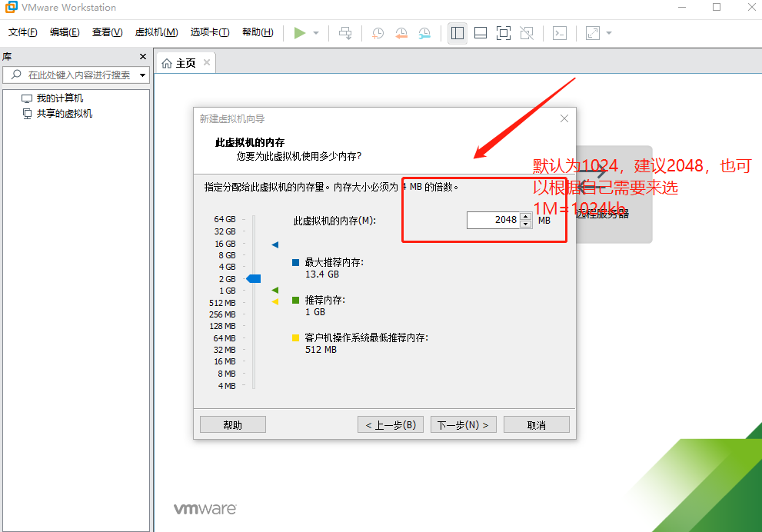This screenshot has width=762, height=532.
Task: Open the console view icon
Action: click(x=560, y=33)
